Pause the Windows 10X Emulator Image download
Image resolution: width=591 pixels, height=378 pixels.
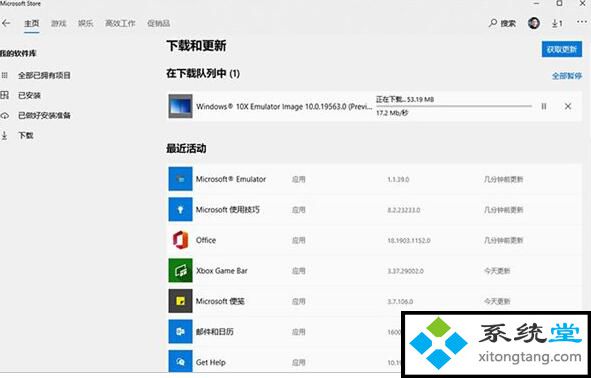[x=544, y=107]
